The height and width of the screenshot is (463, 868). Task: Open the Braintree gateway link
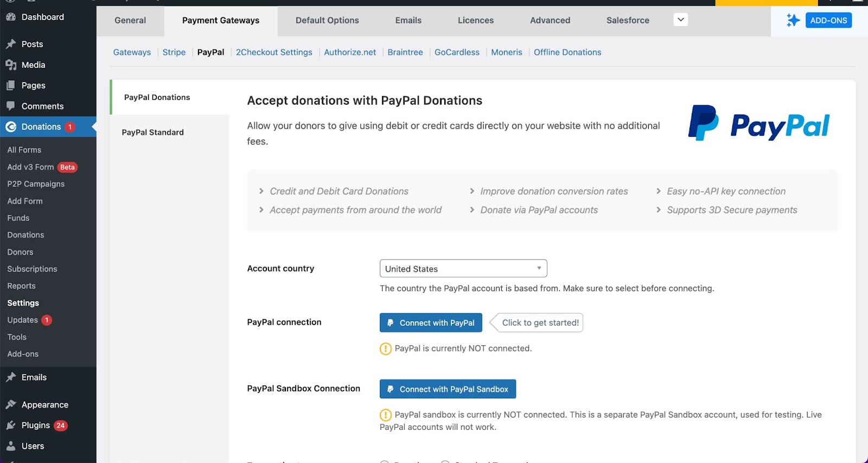405,53
